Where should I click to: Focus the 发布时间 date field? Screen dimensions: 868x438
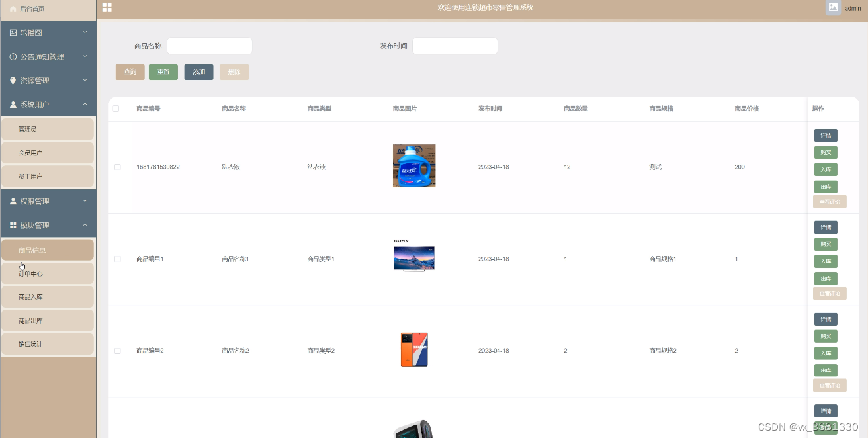[x=455, y=46]
